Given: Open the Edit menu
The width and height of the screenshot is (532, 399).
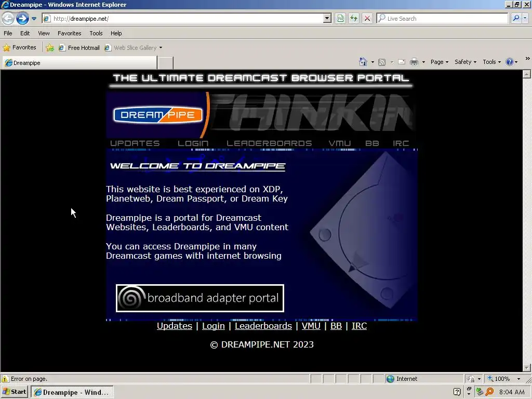Looking at the screenshot, I should pos(25,33).
